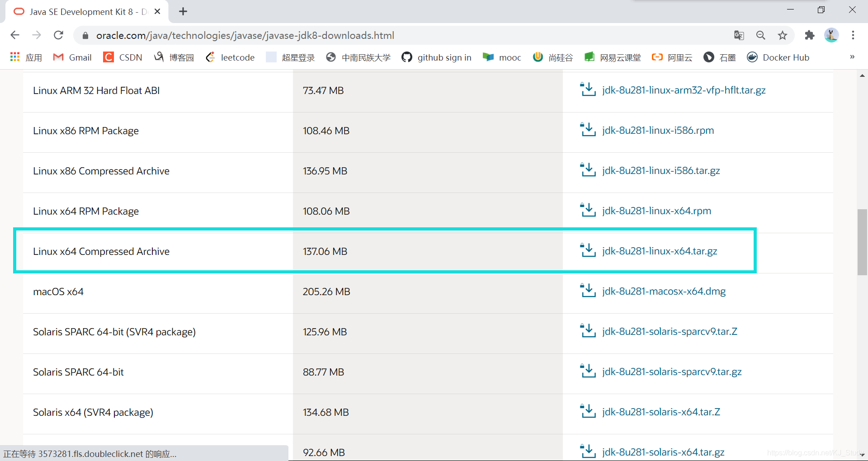Open the 阿里云 bookmark
868x461 pixels.
tap(672, 57)
